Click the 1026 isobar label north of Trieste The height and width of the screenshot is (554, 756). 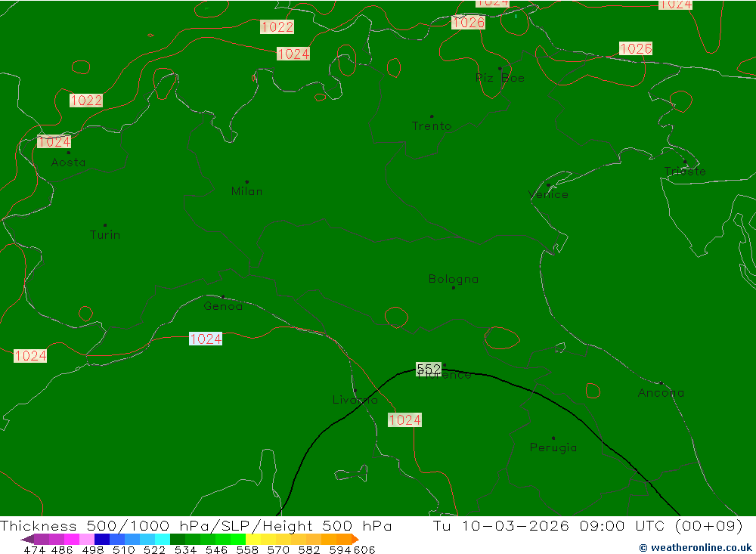pos(636,48)
